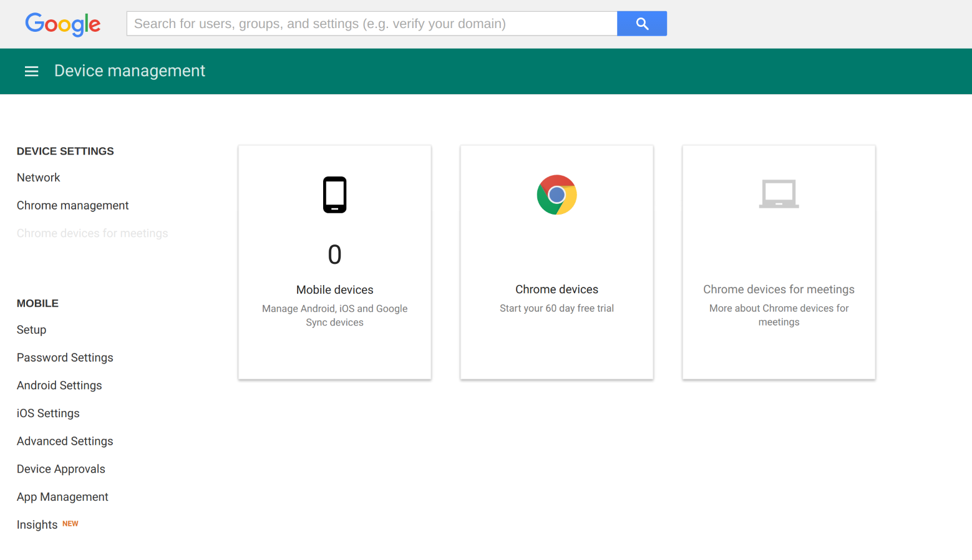Open iOS Settings
This screenshot has height=560, width=972.
click(x=48, y=413)
